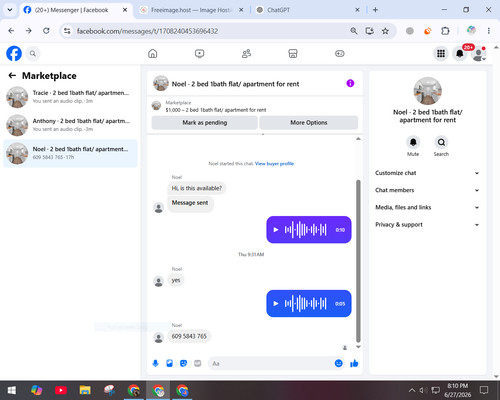Search in conversation with Noel
This screenshot has width=500, height=400.
pyautogui.click(x=441, y=142)
